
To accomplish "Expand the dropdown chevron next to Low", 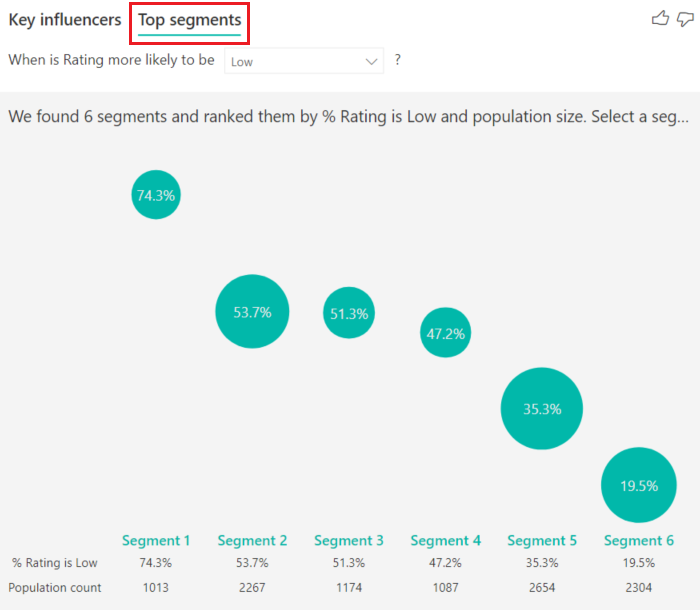I will pyautogui.click(x=371, y=62).
